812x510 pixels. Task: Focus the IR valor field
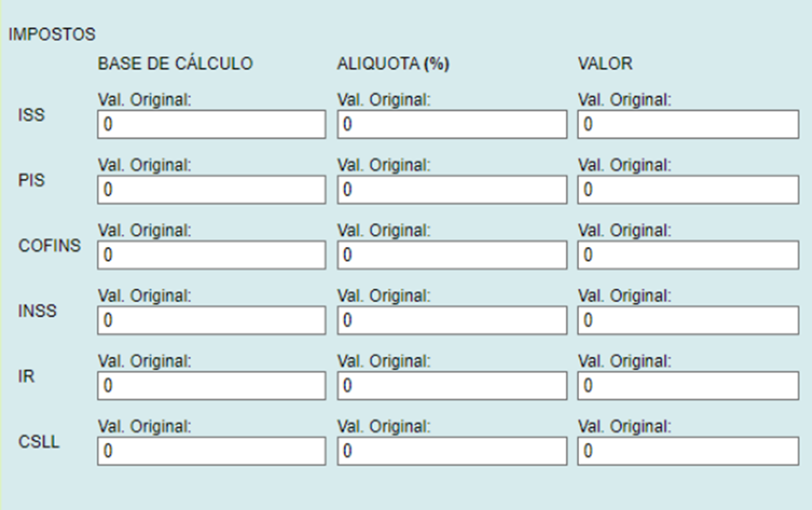coord(688,386)
